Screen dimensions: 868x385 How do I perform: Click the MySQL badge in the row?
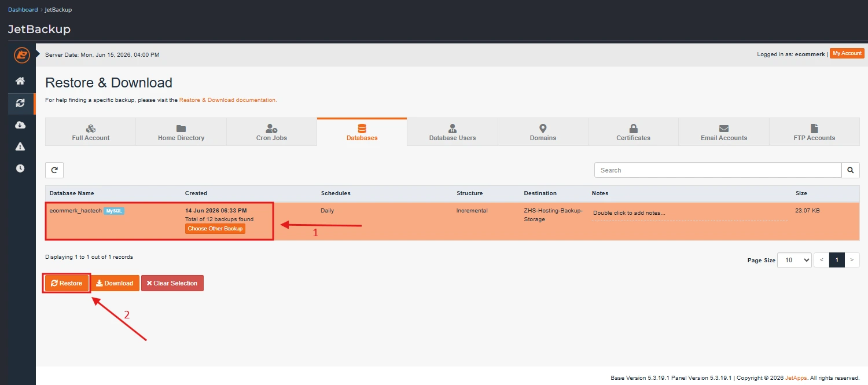point(114,211)
